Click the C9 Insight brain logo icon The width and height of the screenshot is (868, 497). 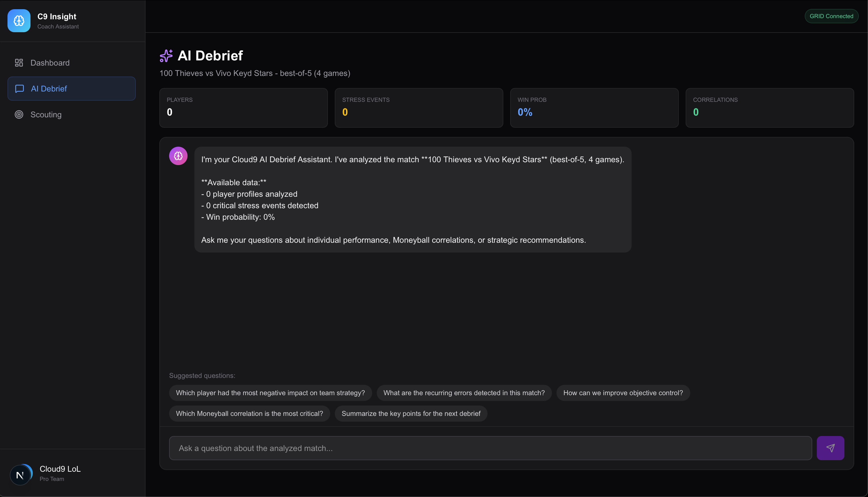click(19, 21)
